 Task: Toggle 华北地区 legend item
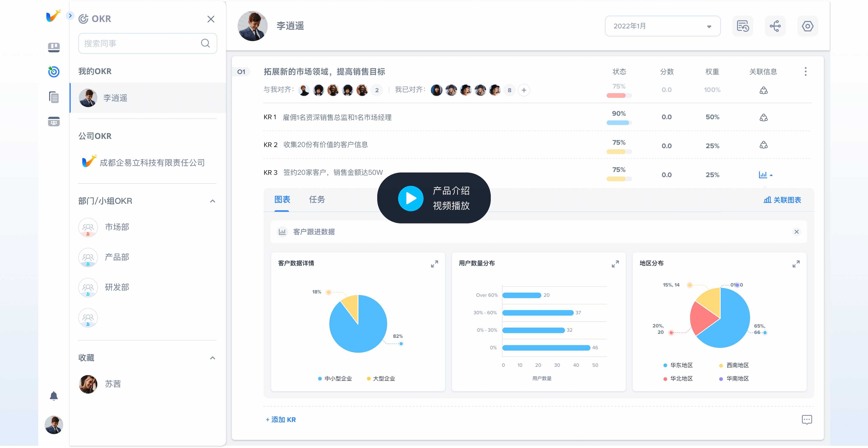678,379
